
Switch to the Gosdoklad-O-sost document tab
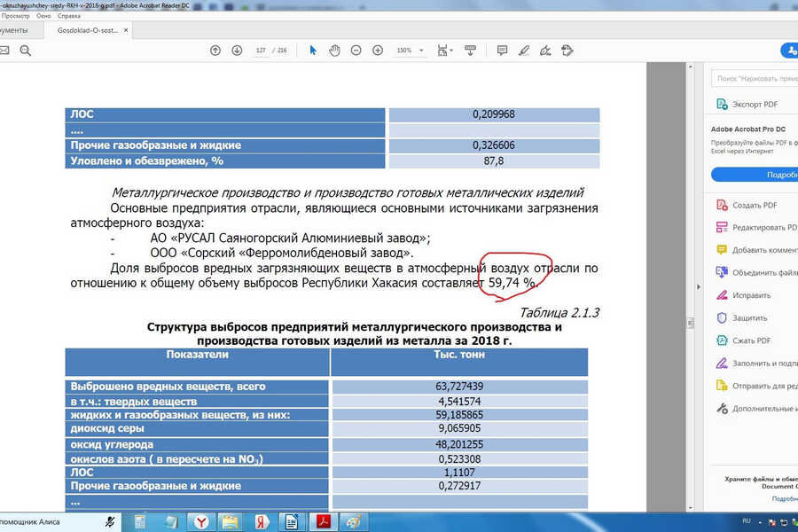coord(88,30)
